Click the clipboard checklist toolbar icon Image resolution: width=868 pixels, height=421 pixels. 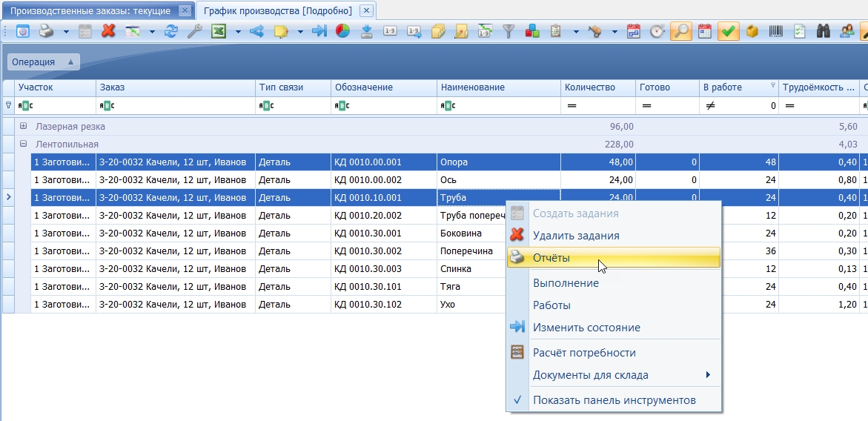[x=556, y=32]
